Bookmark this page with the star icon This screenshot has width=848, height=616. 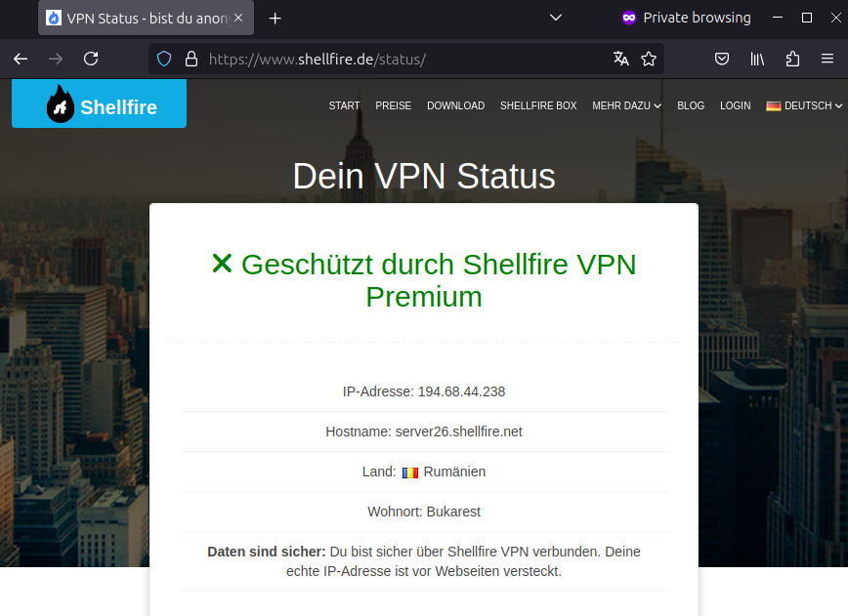pyautogui.click(x=649, y=59)
